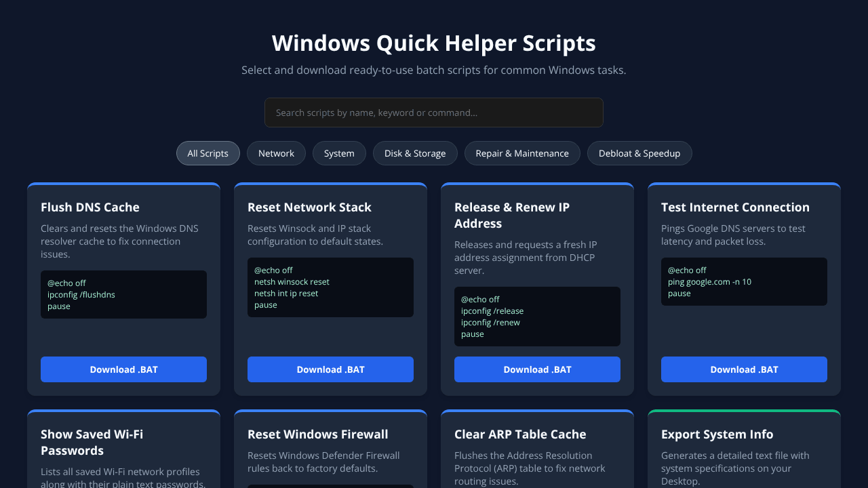Image resolution: width=868 pixels, height=488 pixels.
Task: Click the 'ipconfig /flushdns' code line
Action: [x=81, y=295]
